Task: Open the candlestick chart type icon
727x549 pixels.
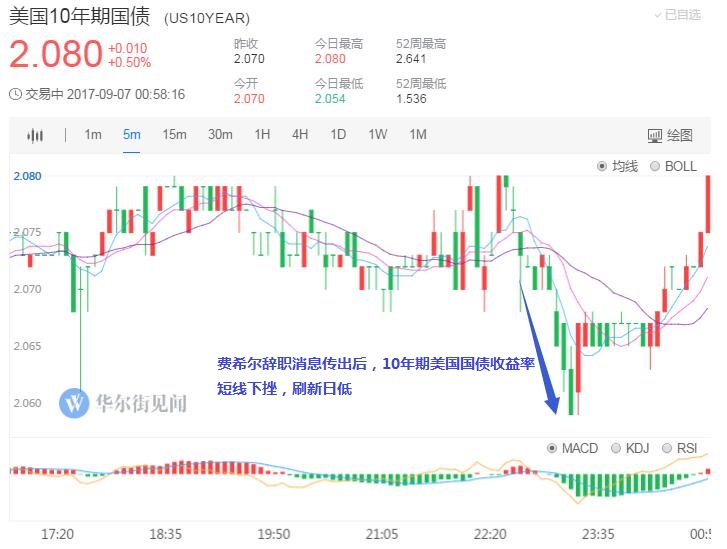Action: coord(35,135)
